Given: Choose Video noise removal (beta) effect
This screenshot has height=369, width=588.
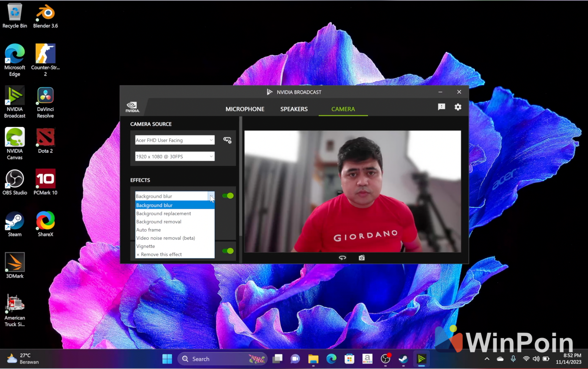Looking at the screenshot, I should [175, 238].
